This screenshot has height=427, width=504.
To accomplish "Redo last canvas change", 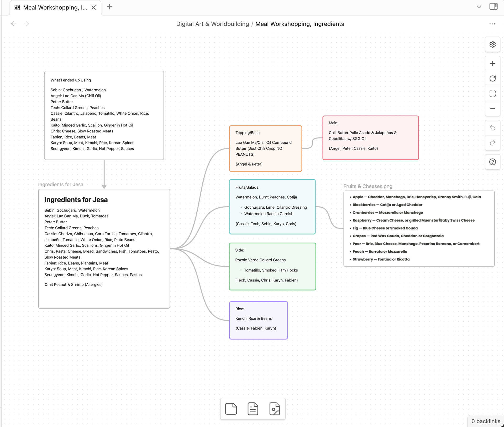I will pos(492,143).
